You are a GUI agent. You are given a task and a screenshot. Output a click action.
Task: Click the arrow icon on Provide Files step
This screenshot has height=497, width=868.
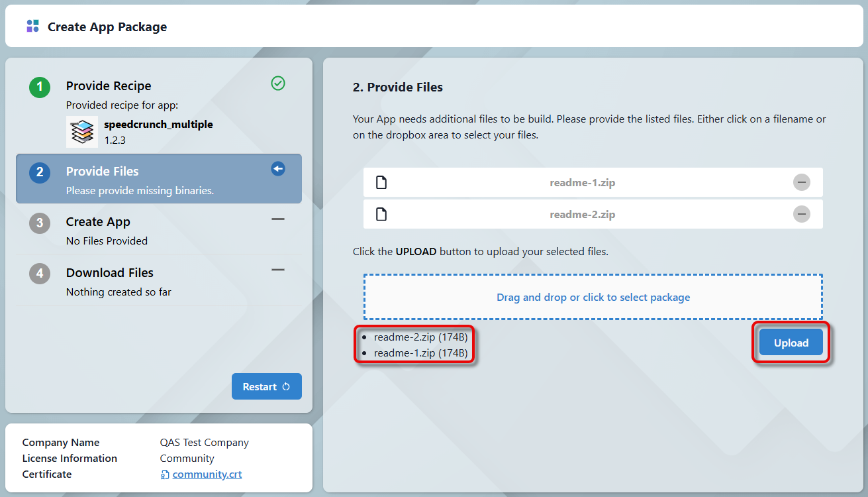[x=278, y=169]
